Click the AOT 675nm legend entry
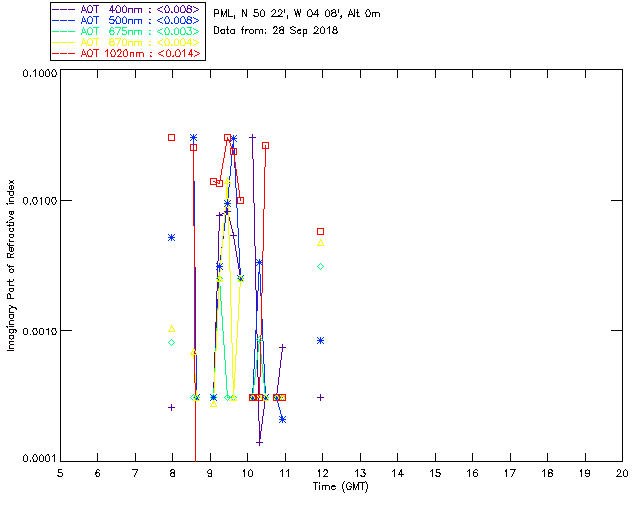The image size is (640, 512). pyautogui.click(x=129, y=31)
